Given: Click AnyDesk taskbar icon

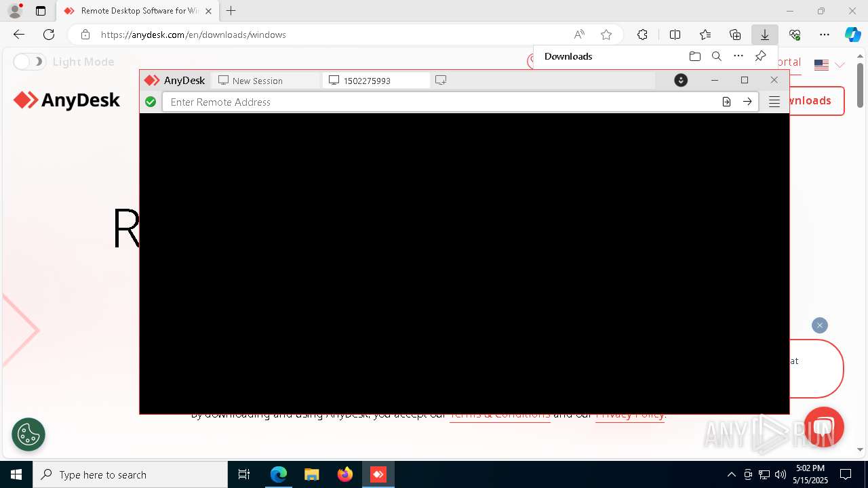Looking at the screenshot, I should (x=378, y=474).
